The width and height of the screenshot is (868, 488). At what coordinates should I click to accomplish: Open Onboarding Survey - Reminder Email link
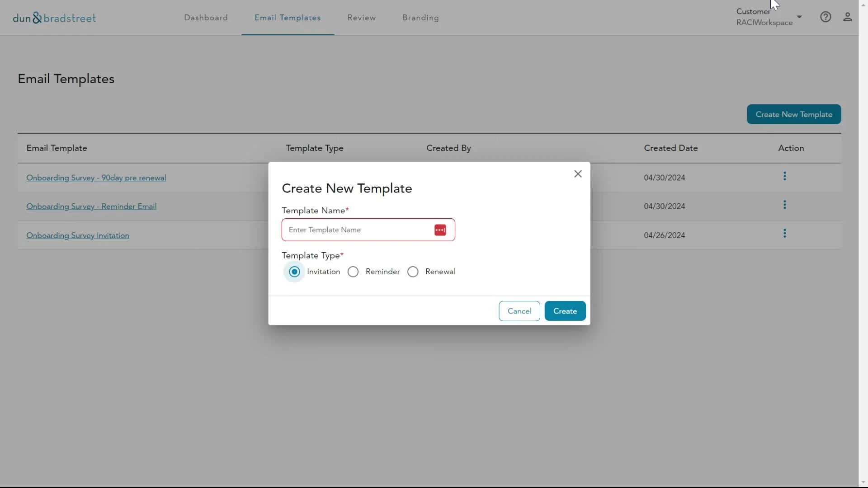click(x=91, y=206)
